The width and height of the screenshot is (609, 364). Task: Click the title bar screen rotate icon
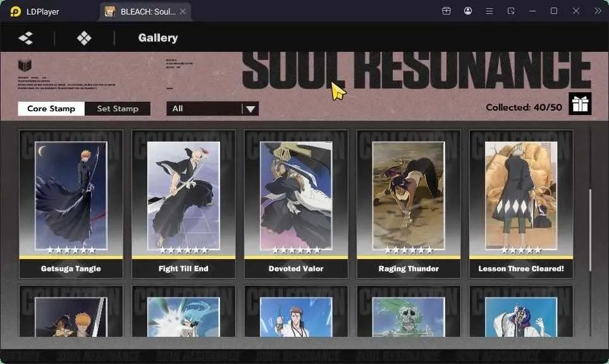click(x=511, y=11)
